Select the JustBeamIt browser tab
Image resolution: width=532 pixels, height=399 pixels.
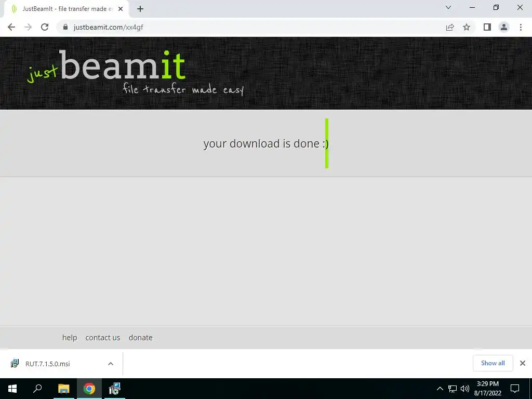tap(67, 9)
